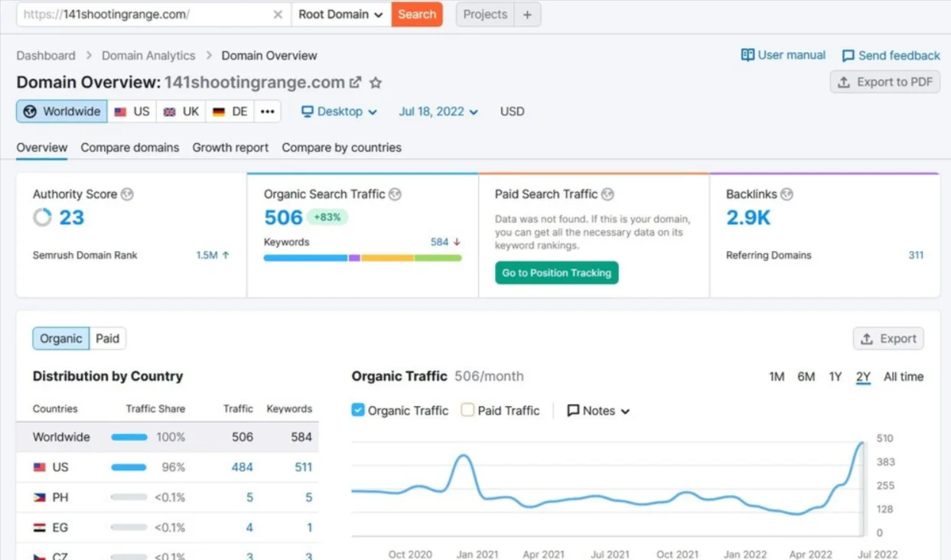
Task: Click the keywords distribution color bar
Action: coord(363,259)
